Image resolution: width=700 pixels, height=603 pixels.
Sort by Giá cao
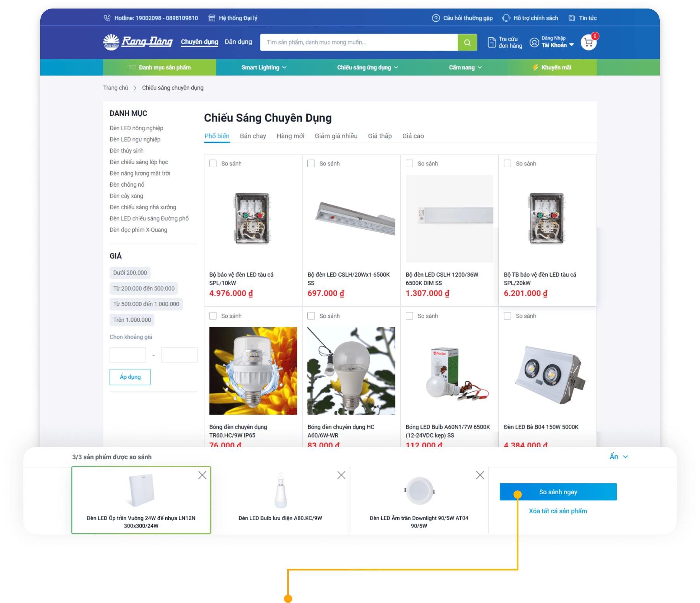pos(413,136)
